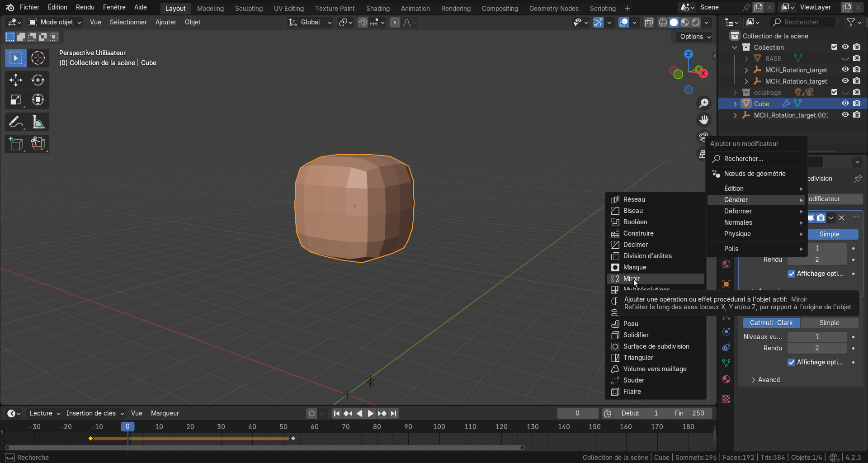The height and width of the screenshot is (463, 868).
Task: Hide the Cube object in outliner
Action: [x=845, y=104]
